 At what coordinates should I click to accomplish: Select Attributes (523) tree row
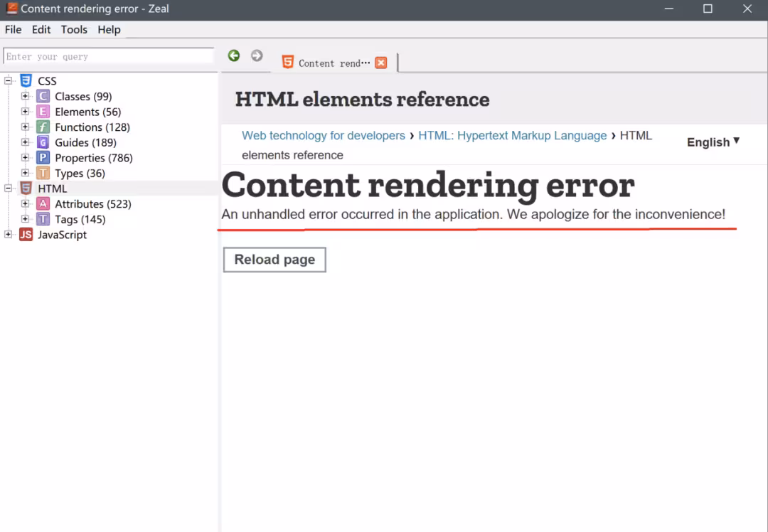pyautogui.click(x=93, y=204)
